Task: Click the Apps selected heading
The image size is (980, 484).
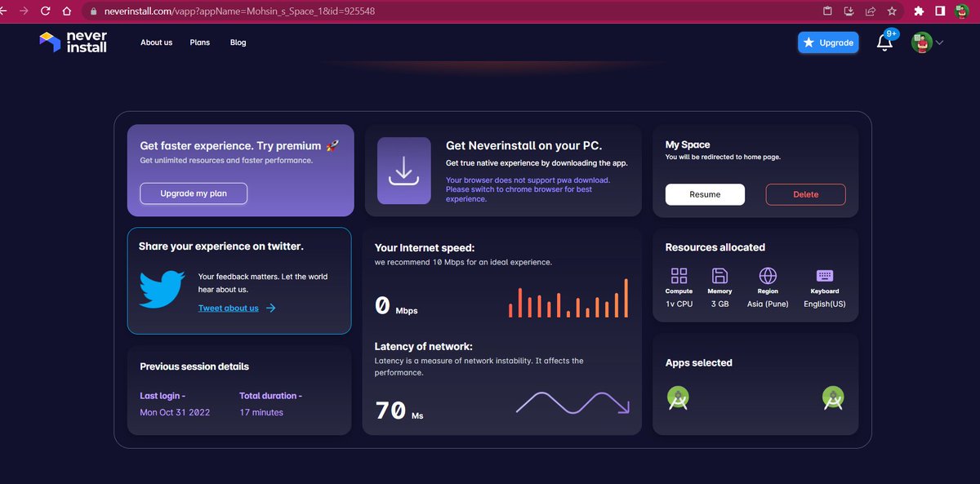Action: click(699, 362)
